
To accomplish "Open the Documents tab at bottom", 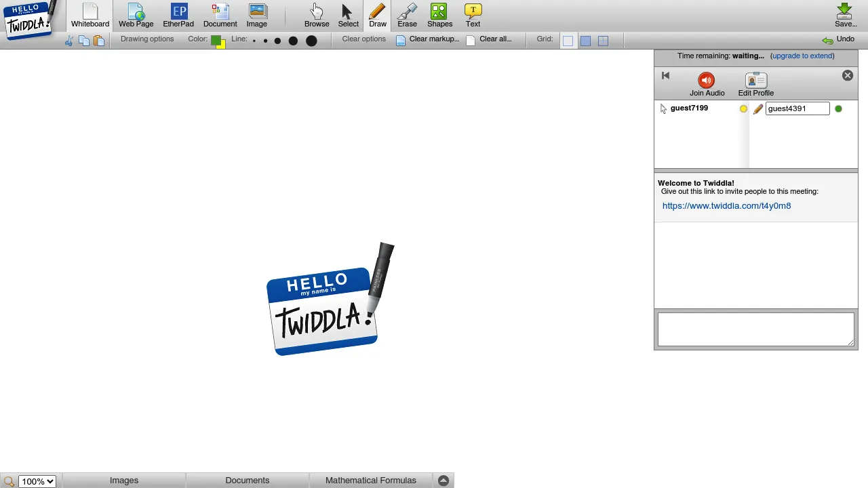I will pos(247,481).
